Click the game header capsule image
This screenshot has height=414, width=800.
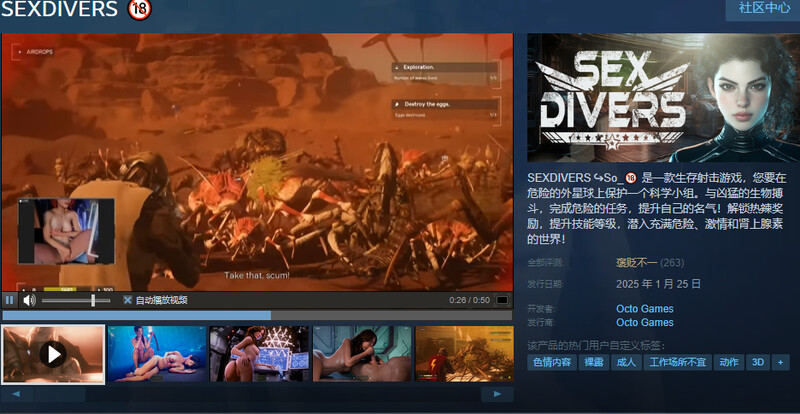[x=663, y=98]
